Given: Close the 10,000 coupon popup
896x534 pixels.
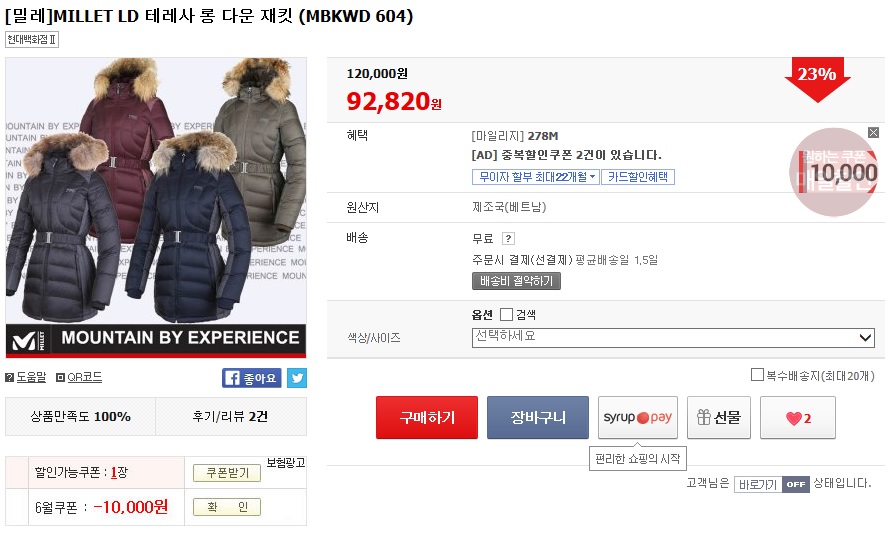Looking at the screenshot, I should click(873, 133).
